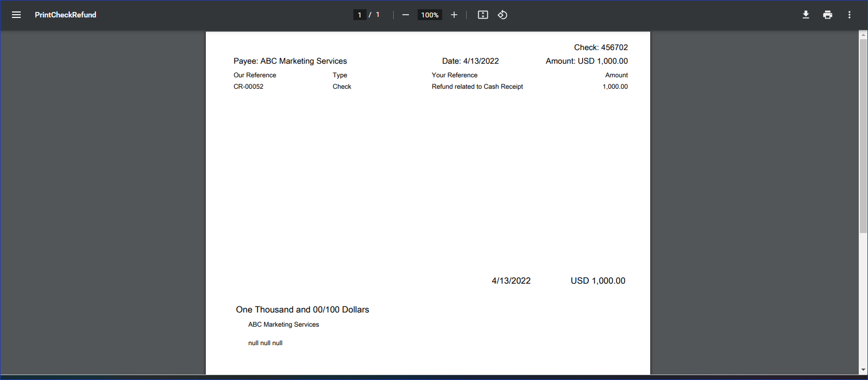868x380 pixels.
Task: Click the scrollbar up arrow
Action: coord(863,35)
